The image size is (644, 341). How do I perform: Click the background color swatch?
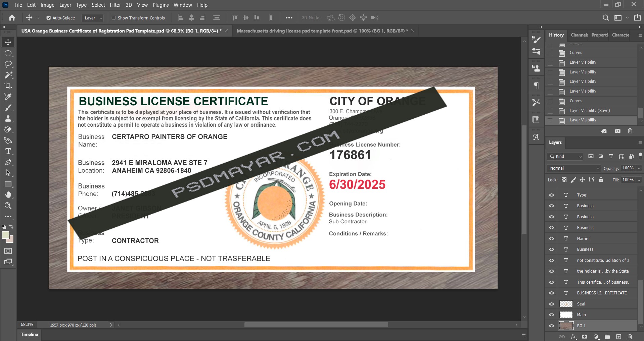11,240
